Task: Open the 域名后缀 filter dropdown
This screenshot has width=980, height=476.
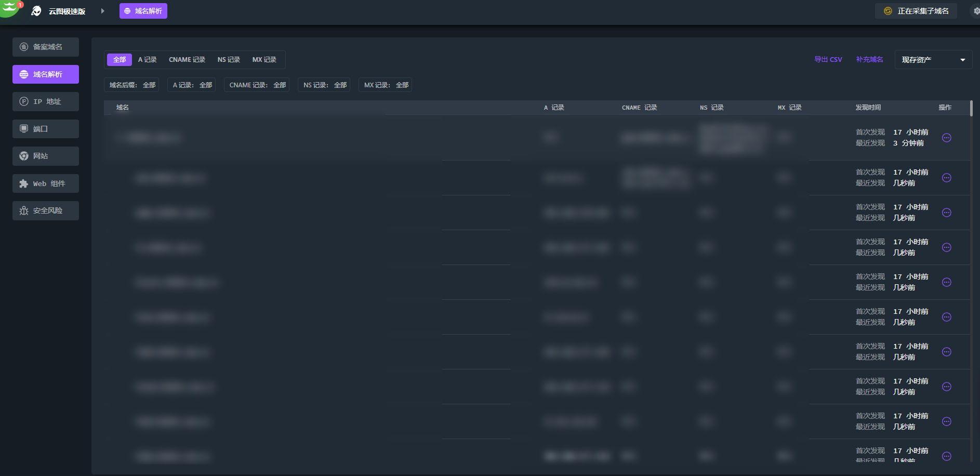Action: pos(132,85)
